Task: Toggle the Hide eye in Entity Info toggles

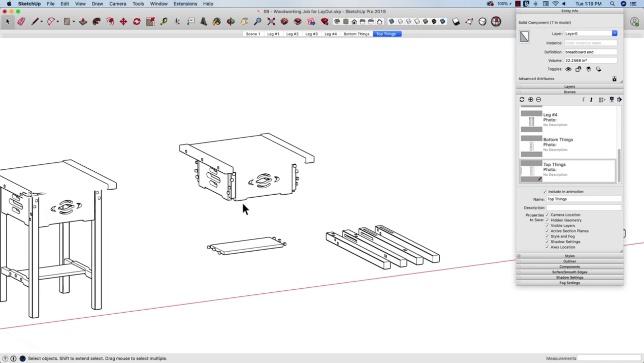Action: tap(568, 69)
